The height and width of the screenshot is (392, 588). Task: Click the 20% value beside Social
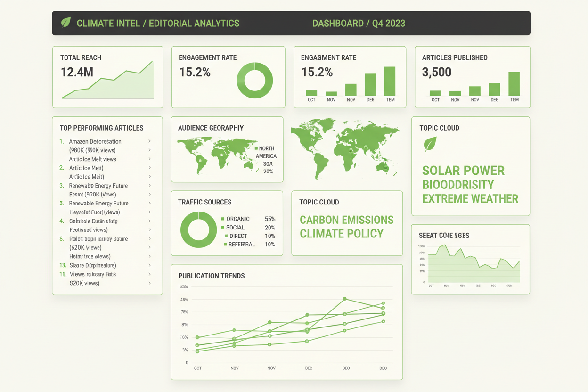[270, 228]
